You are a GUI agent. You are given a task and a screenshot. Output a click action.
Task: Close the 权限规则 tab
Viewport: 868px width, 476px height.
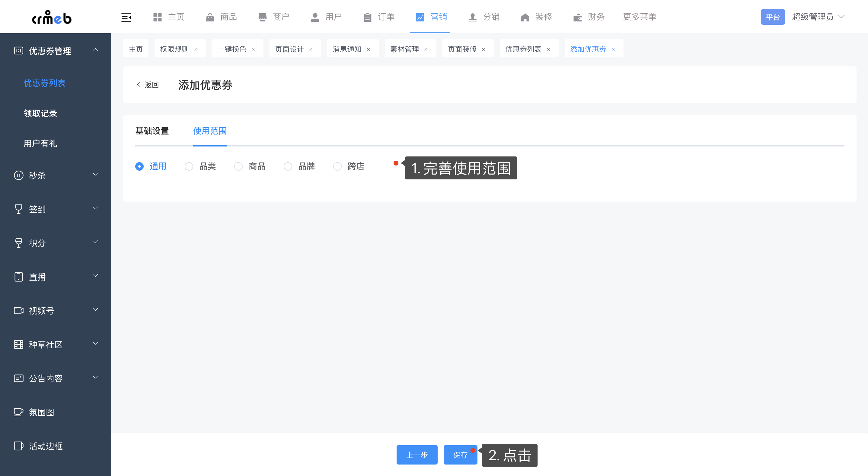[x=196, y=49]
